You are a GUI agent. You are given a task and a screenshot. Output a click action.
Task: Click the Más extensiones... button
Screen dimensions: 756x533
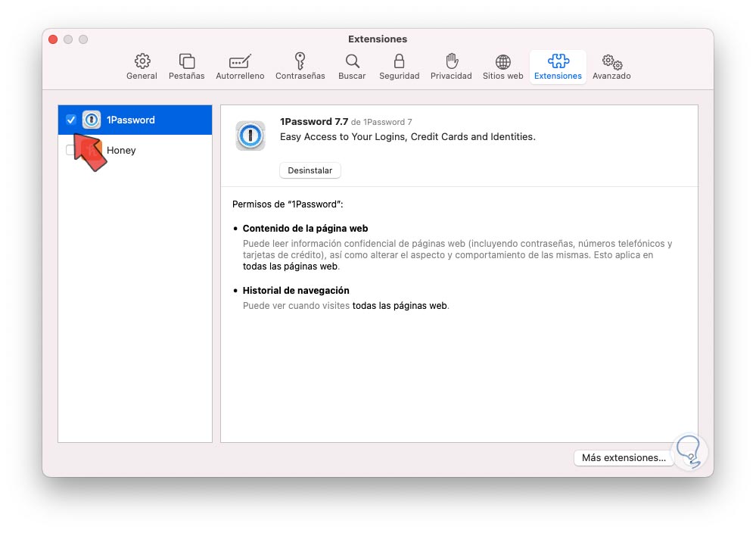coord(624,458)
